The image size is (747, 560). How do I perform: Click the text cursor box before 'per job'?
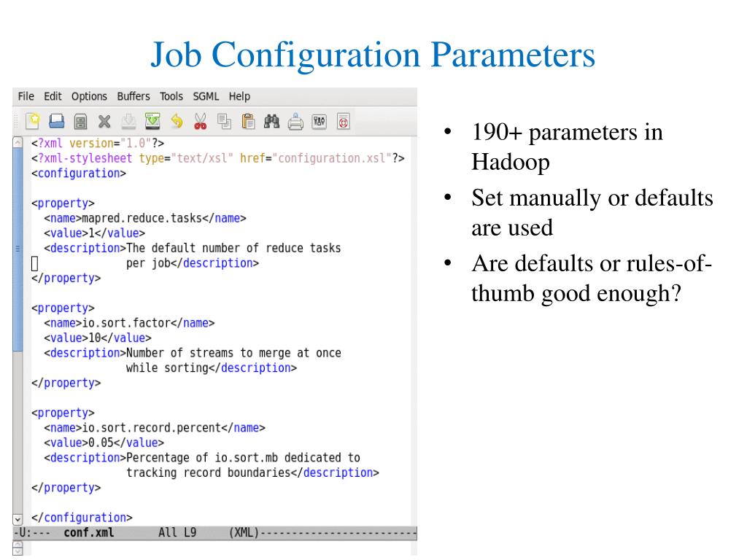(34, 263)
